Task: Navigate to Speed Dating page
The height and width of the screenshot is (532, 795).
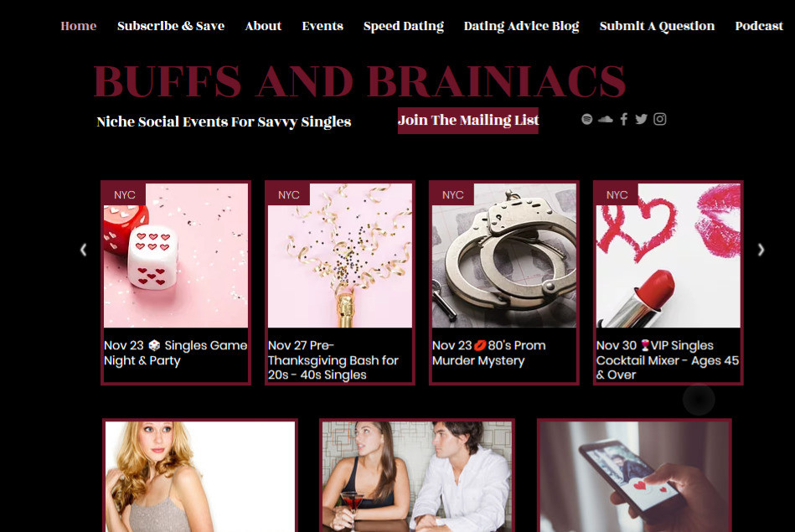Action: click(404, 26)
